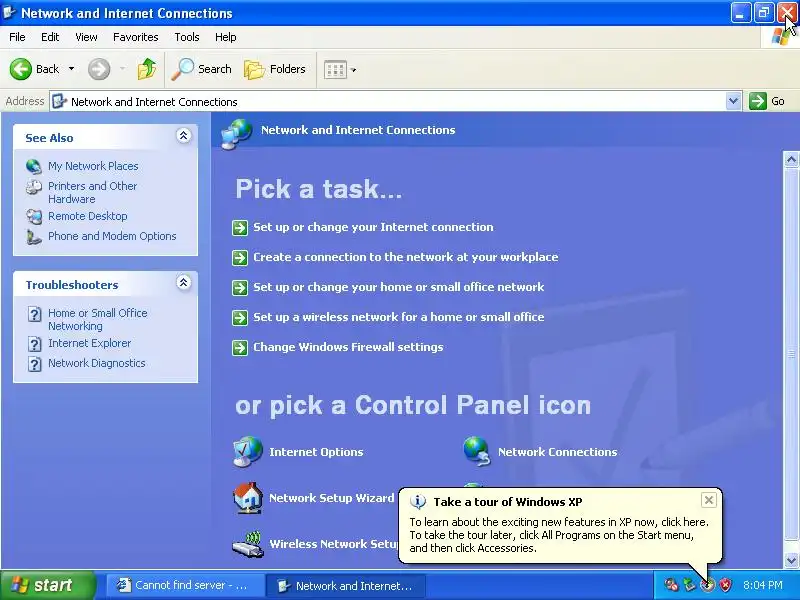Image resolution: width=800 pixels, height=600 pixels.
Task: Open the Favorites menu
Action: [136, 37]
